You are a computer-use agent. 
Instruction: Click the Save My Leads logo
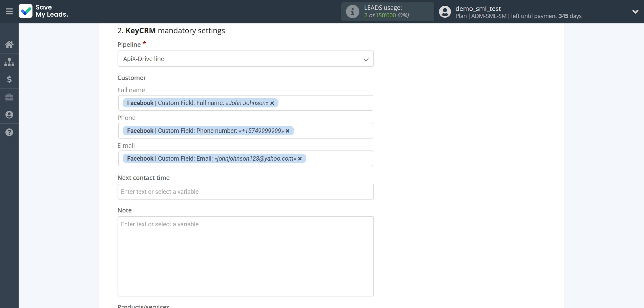click(x=44, y=11)
